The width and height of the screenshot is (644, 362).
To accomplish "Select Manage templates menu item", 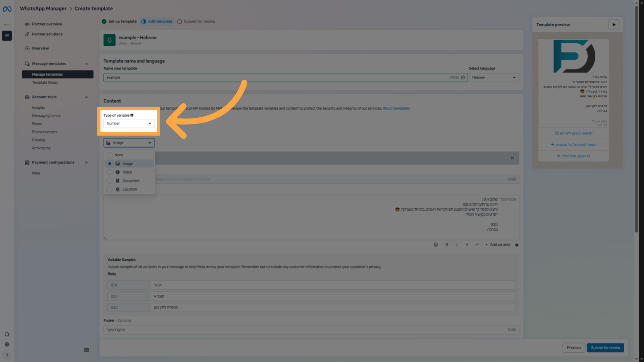I will (58, 74).
